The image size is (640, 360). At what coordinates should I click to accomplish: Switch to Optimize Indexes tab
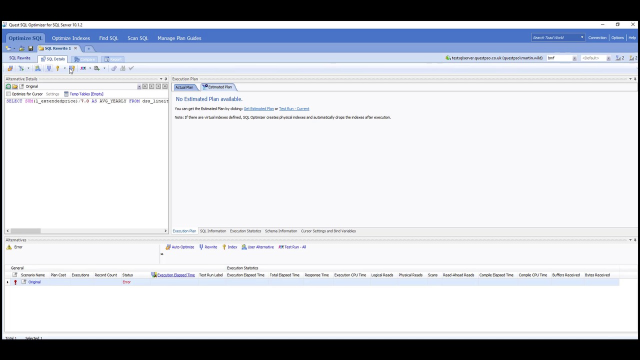pos(71,38)
